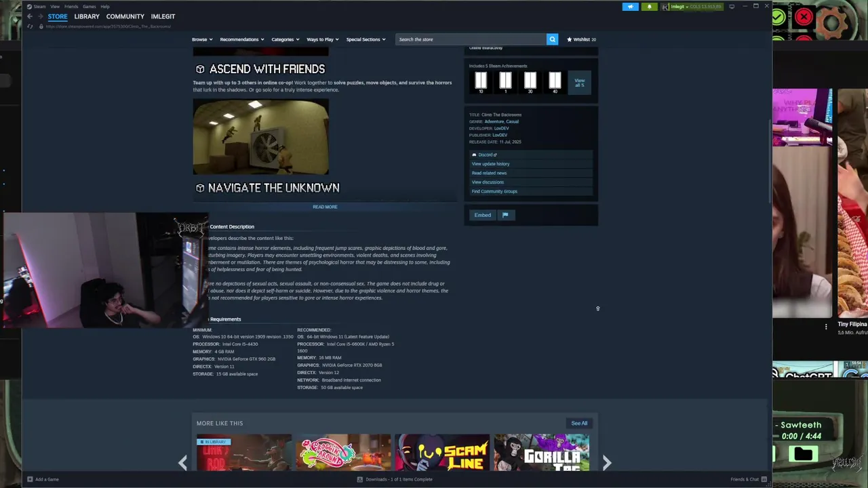Click the Add a Game label
Screen dimensions: 868x488
[x=47, y=479]
